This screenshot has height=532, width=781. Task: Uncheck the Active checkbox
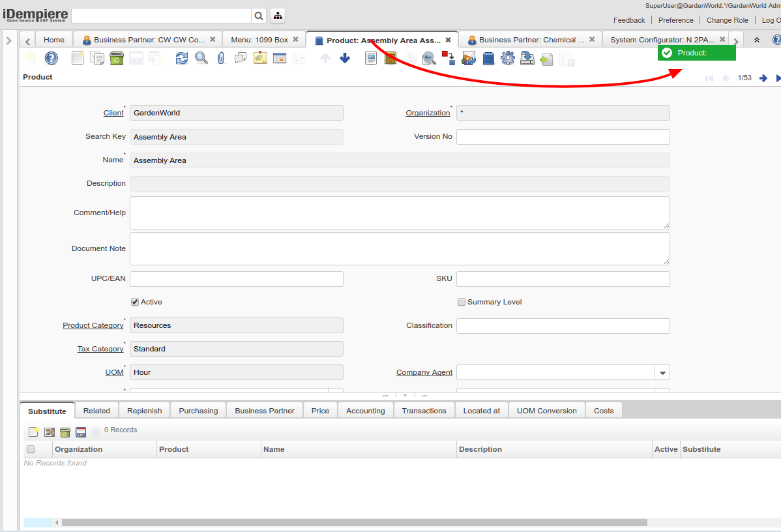click(x=135, y=302)
